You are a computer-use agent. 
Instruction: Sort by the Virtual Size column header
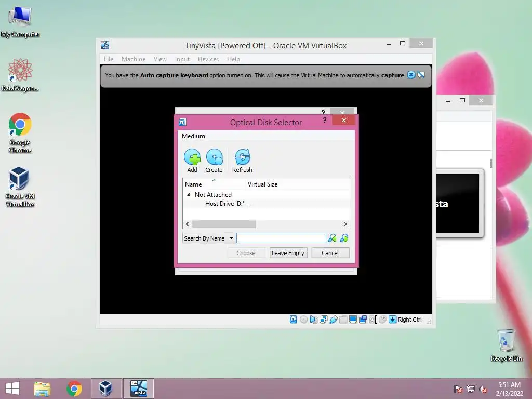pos(262,184)
